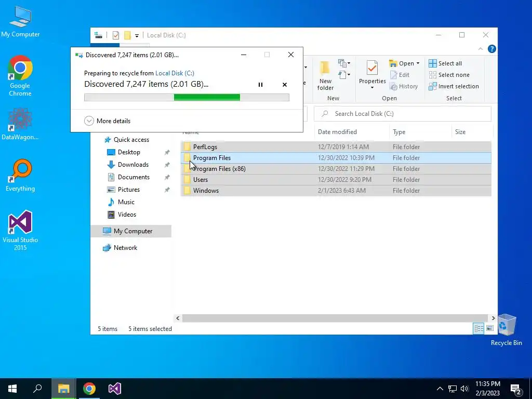Cancel the recycle operation with the X
The image size is (532, 399).
[285, 85]
